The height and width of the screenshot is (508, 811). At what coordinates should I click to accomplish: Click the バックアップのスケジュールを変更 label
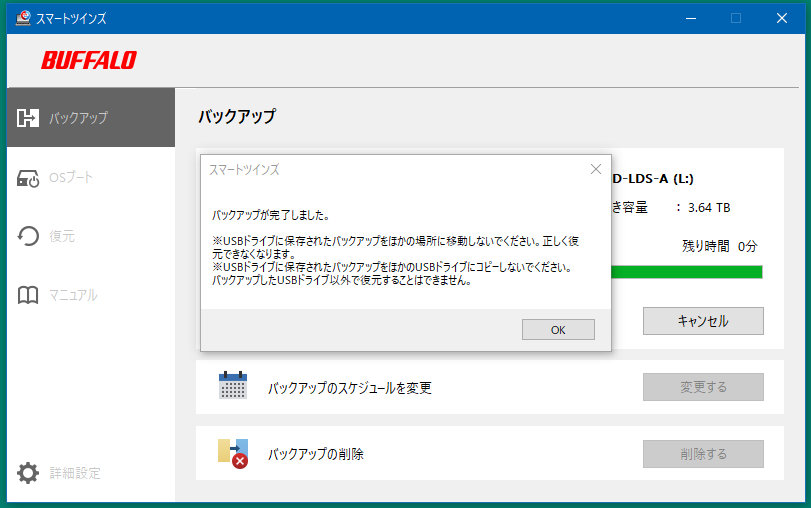point(350,387)
